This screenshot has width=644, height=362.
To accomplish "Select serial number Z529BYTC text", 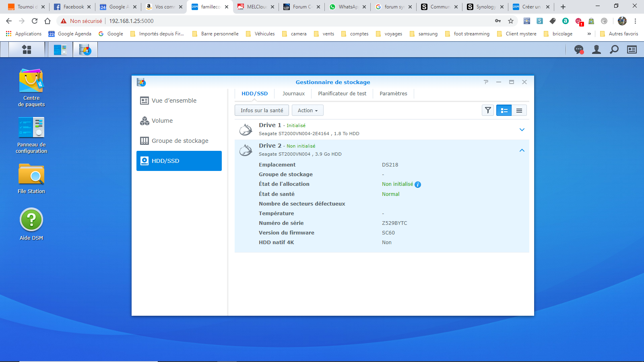I will click(394, 223).
